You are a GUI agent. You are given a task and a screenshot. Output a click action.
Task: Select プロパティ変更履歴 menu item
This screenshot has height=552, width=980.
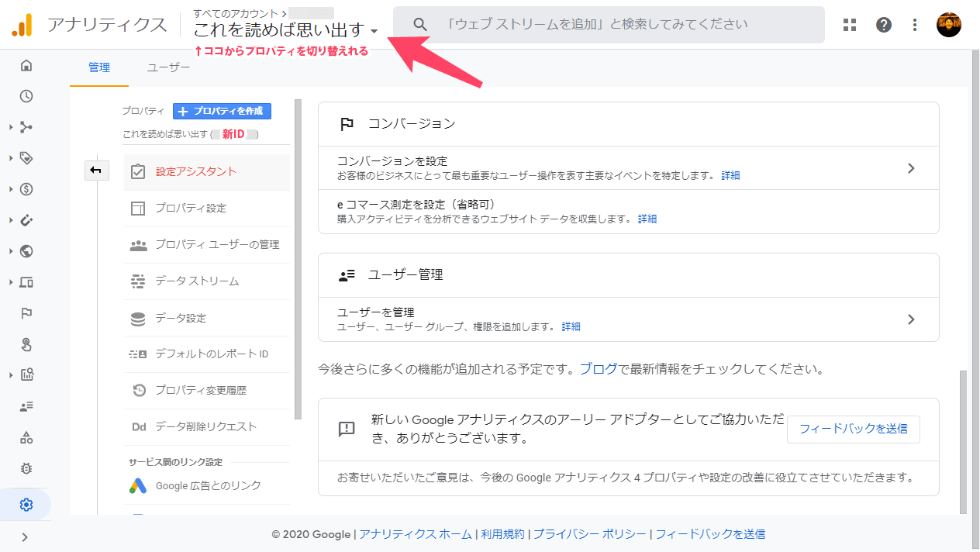click(206, 390)
